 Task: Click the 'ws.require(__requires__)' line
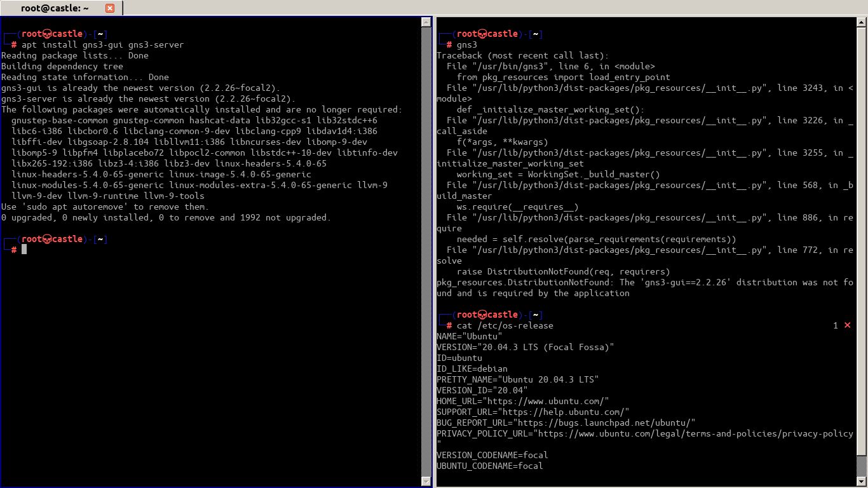(518, 207)
